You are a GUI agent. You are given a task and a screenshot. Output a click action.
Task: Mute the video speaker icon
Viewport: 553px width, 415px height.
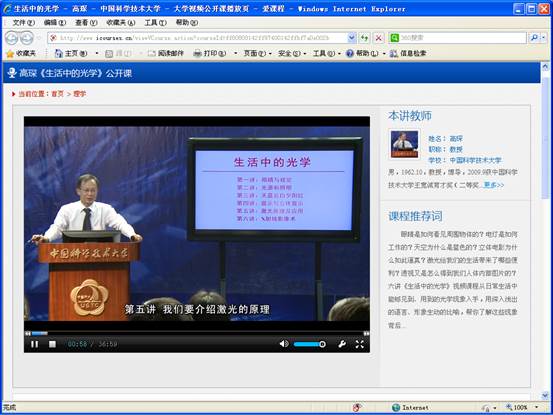(x=284, y=344)
